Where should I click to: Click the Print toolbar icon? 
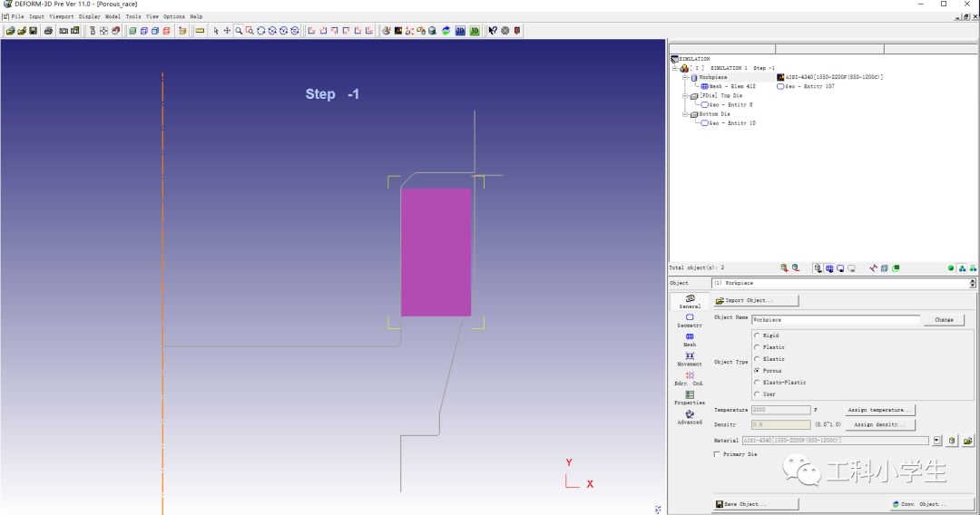(48, 31)
